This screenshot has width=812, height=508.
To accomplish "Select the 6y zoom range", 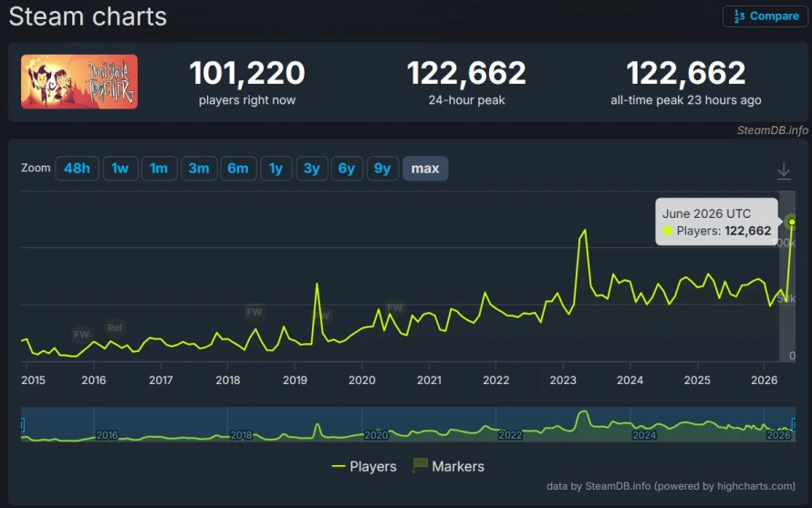I will pos(347,169).
